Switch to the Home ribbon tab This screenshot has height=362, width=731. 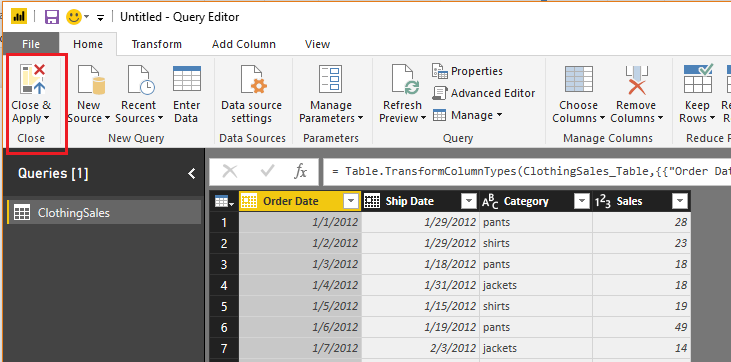click(88, 44)
